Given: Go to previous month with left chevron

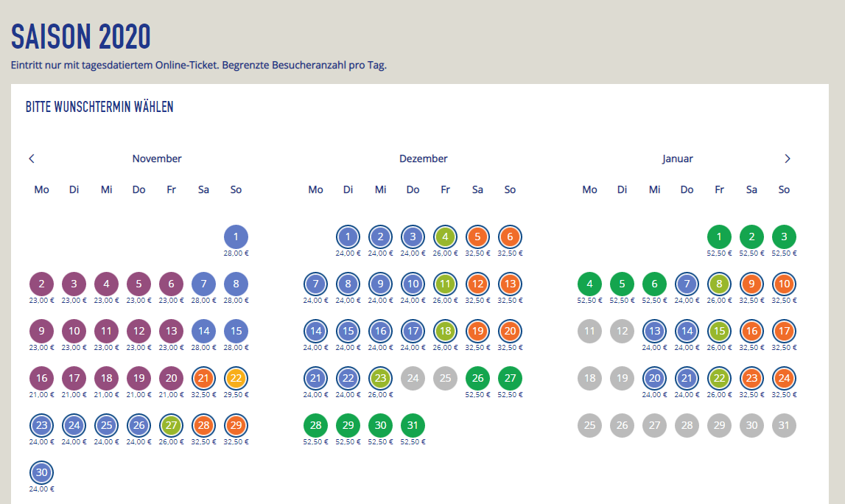Looking at the screenshot, I should click(32, 158).
